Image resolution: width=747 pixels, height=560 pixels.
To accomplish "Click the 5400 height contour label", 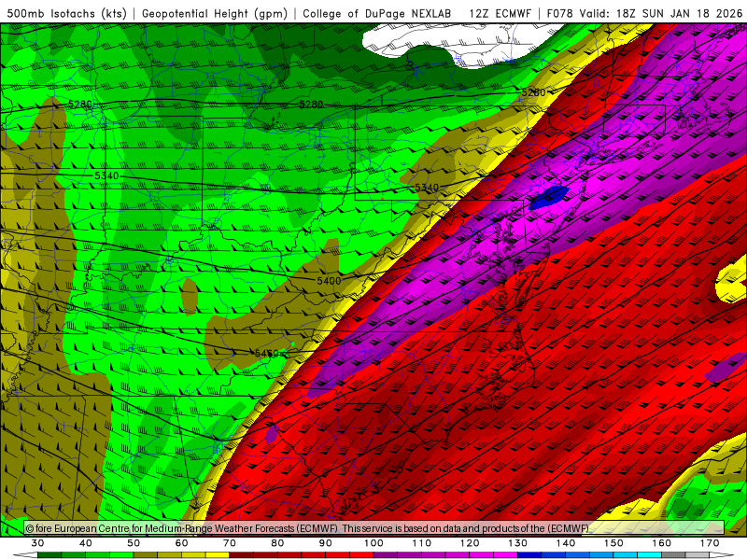I will [x=329, y=281].
